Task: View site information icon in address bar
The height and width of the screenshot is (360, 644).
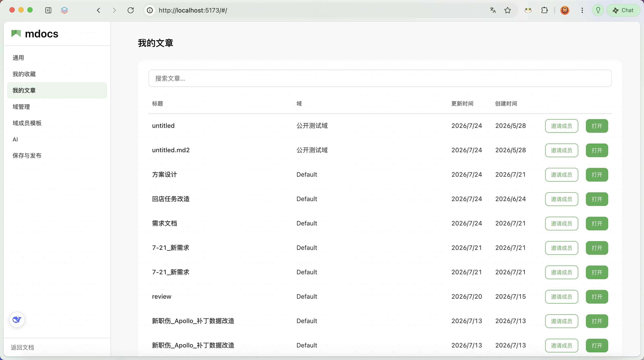Action: [150, 10]
